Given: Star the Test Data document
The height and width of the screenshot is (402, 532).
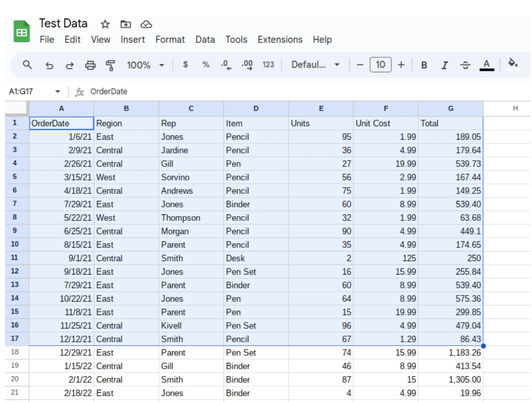Looking at the screenshot, I should coord(105,24).
